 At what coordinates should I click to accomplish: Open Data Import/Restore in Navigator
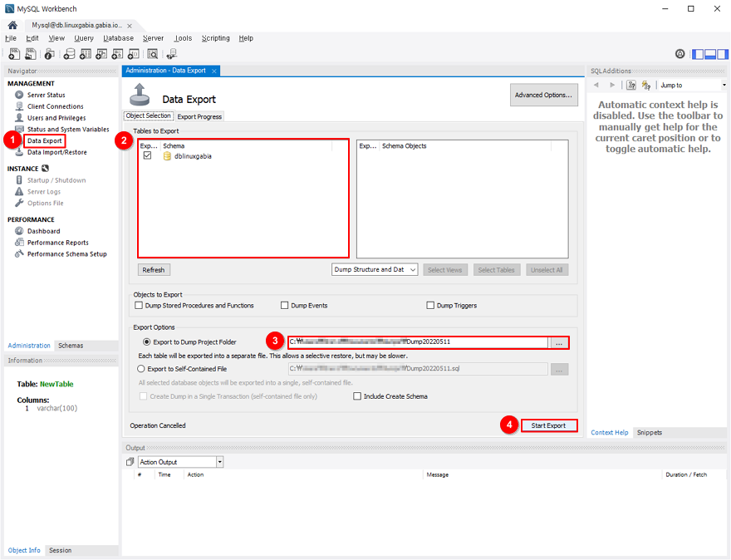(x=56, y=152)
